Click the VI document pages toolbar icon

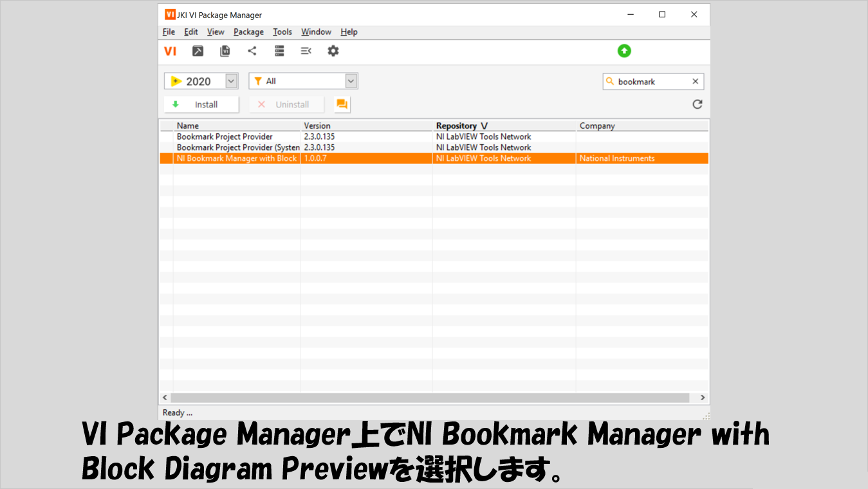(225, 51)
